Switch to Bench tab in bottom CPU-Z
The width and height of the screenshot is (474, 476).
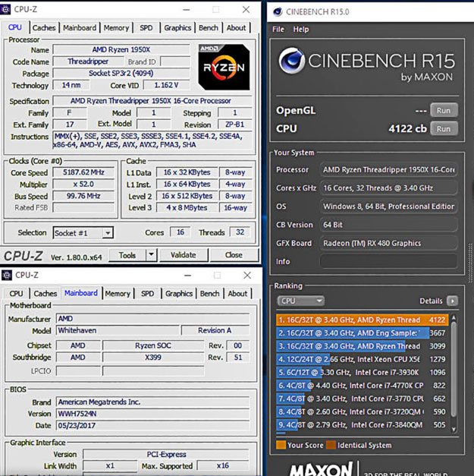click(209, 294)
